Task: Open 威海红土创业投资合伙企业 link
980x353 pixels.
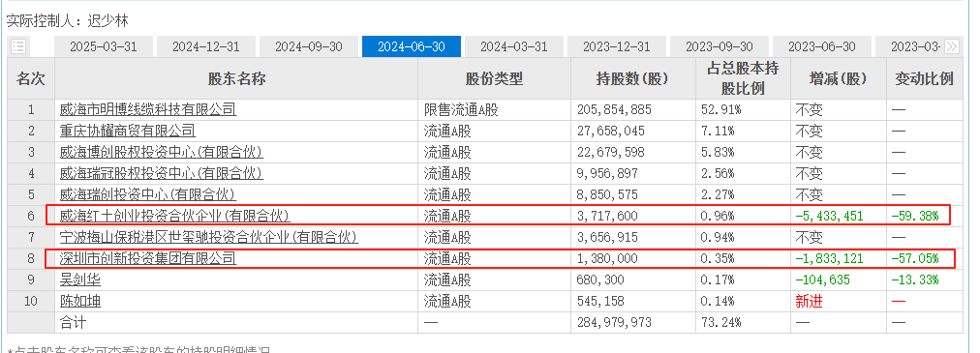Action: [x=175, y=216]
